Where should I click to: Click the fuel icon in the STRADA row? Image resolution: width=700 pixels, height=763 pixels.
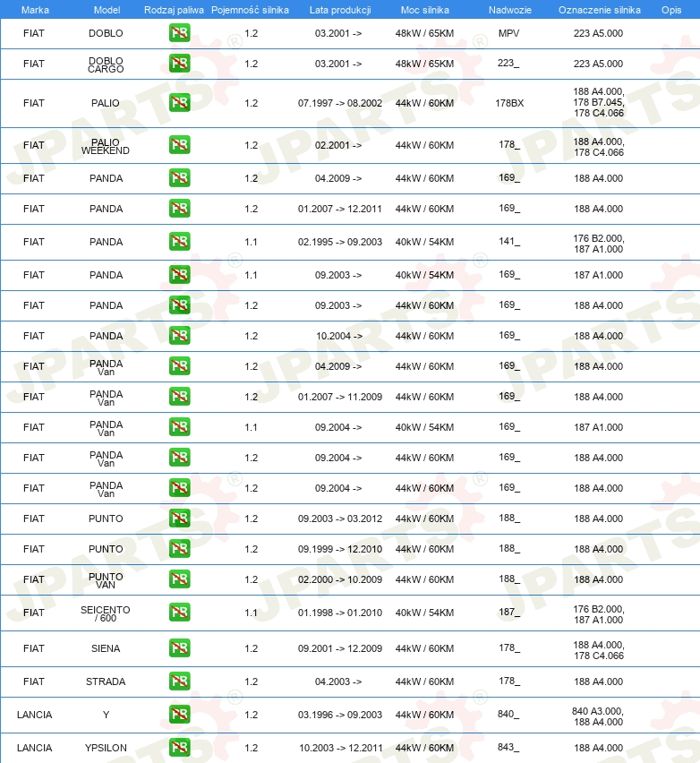[180, 682]
